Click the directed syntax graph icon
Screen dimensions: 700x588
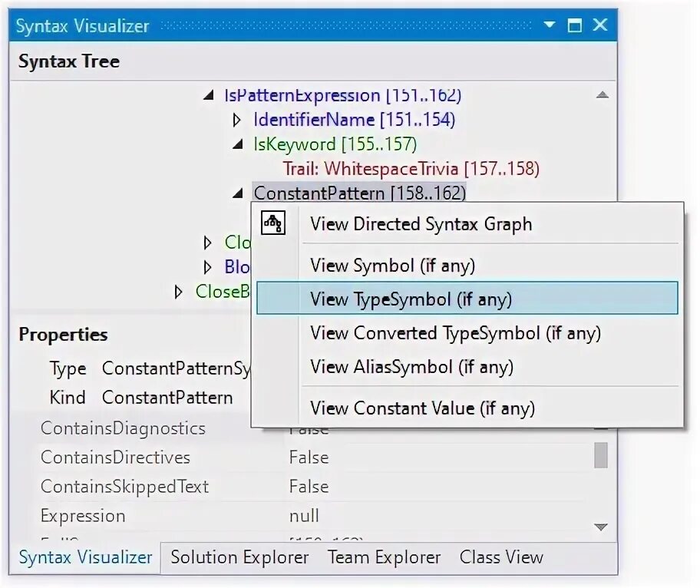(273, 223)
